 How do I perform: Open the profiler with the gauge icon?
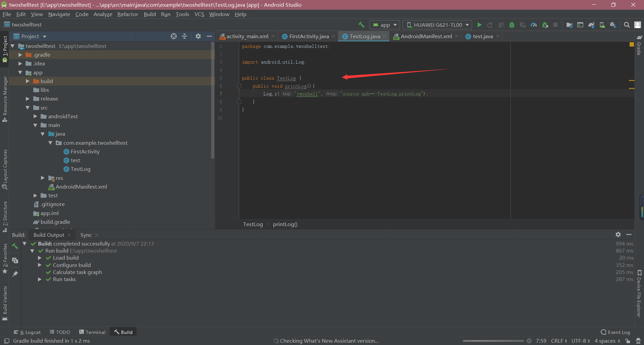pyautogui.click(x=534, y=25)
